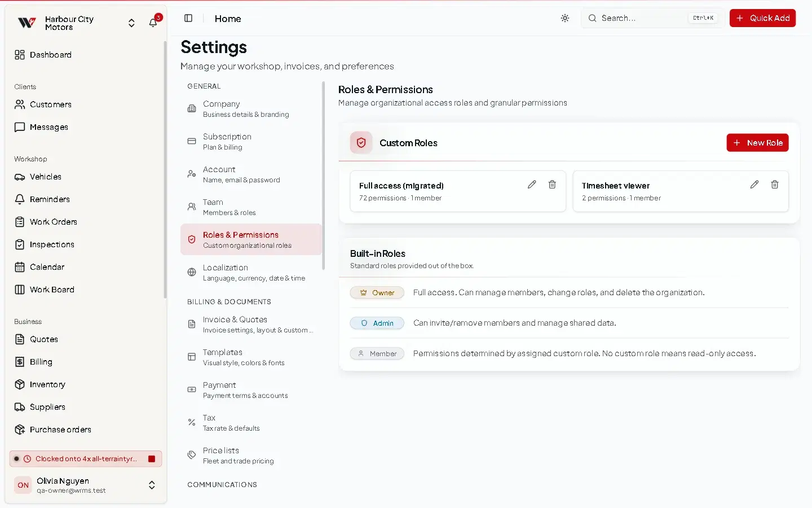Open Company settings
This screenshot has width=812, height=508.
[250, 109]
